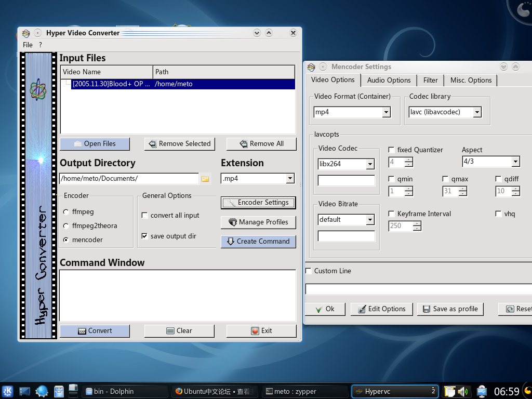Click Output Directory path field
532x399 pixels.
coord(129,179)
